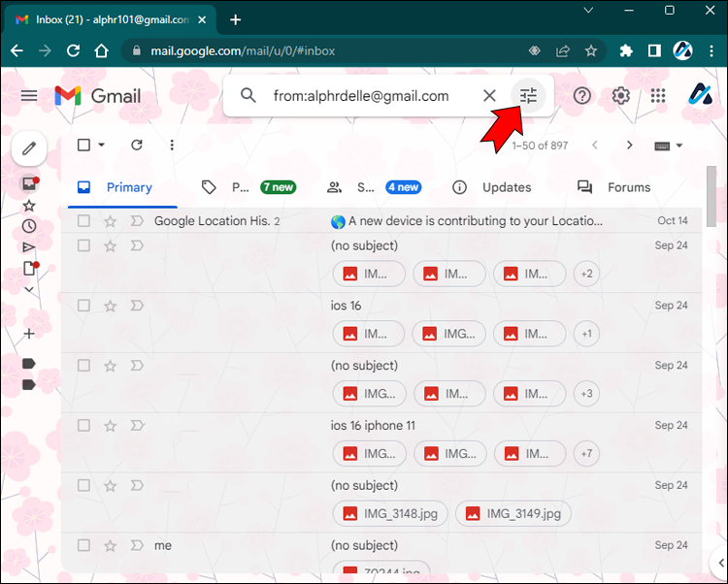728x584 pixels.
Task: Open Inbox icon in the sidebar
Action: click(29, 183)
